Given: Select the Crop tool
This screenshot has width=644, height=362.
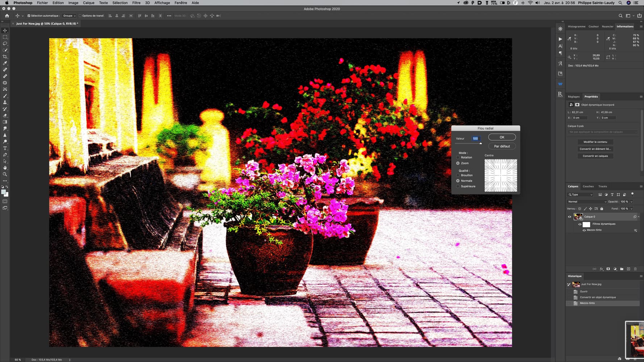Looking at the screenshot, I should point(5,57).
